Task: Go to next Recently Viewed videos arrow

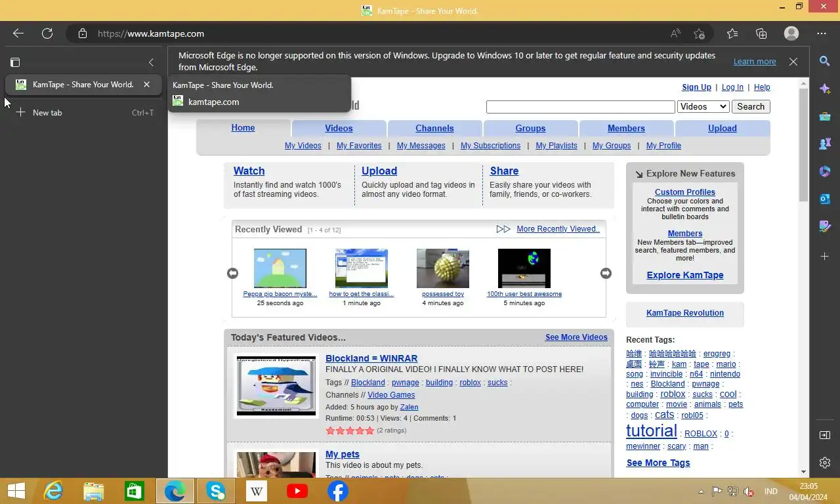Action: coord(606,273)
